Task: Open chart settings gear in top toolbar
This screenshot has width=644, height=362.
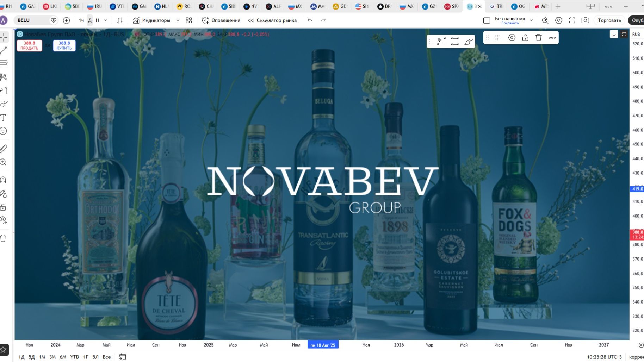Action: pyautogui.click(x=558, y=20)
